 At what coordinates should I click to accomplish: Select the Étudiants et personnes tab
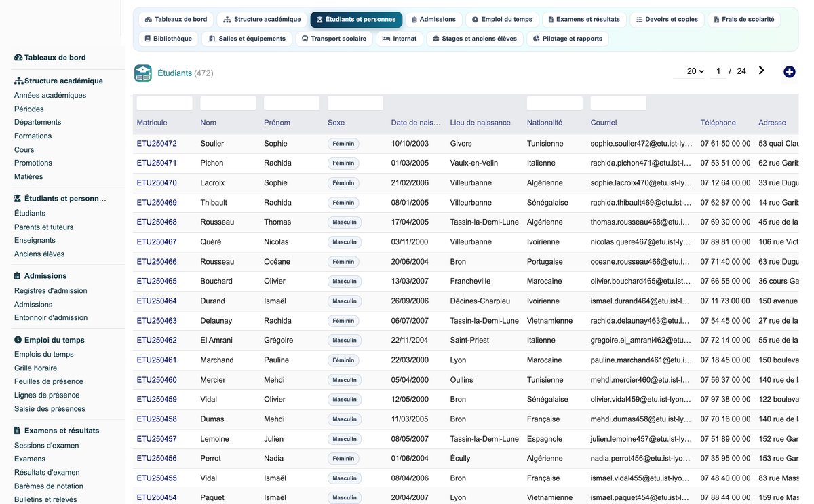tap(356, 20)
